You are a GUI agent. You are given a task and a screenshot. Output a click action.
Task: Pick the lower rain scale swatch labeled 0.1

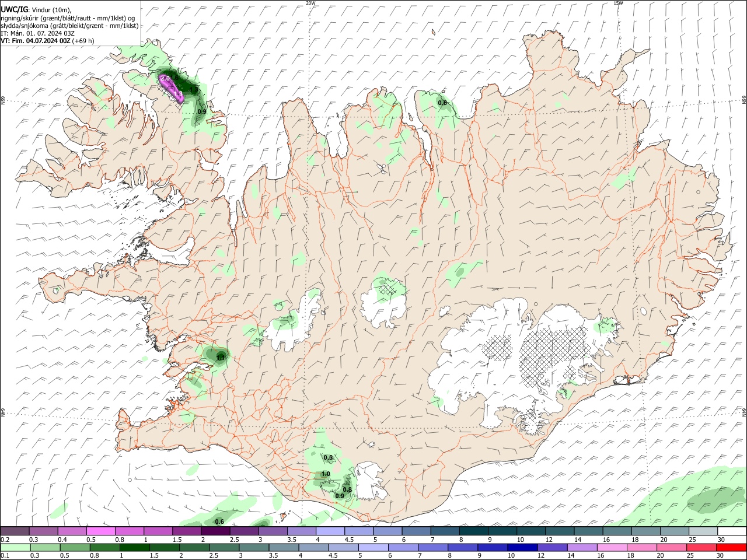click(15, 547)
